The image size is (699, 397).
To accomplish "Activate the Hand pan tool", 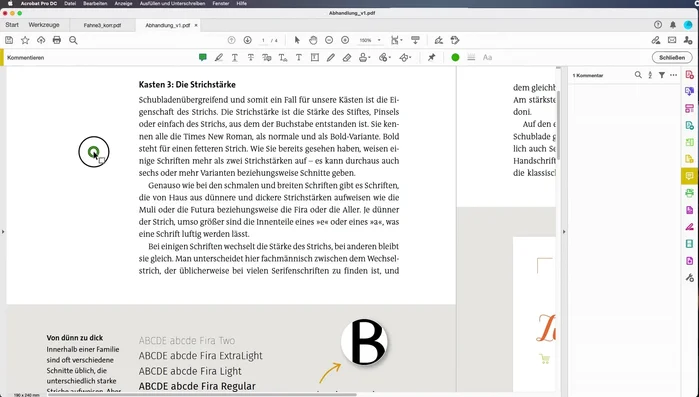I will (x=313, y=40).
